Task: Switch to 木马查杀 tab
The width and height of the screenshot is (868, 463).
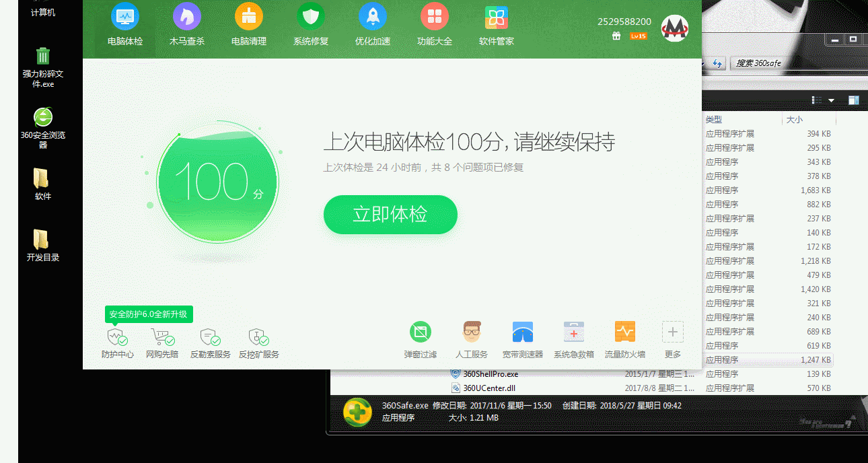Action: tap(187, 26)
